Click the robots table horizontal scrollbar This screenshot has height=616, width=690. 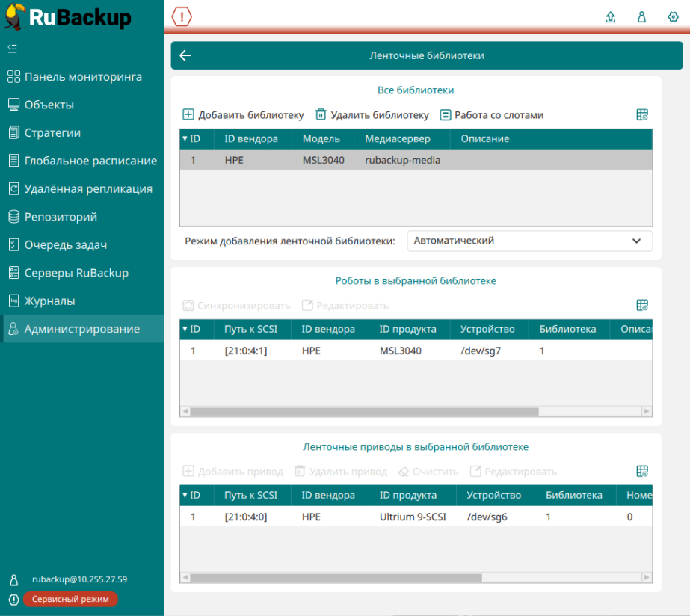364,411
